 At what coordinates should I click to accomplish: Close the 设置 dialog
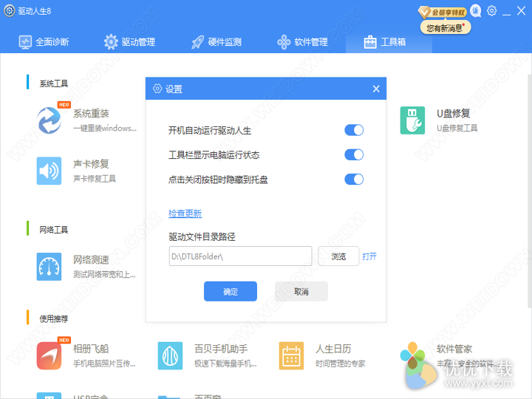pyautogui.click(x=376, y=89)
